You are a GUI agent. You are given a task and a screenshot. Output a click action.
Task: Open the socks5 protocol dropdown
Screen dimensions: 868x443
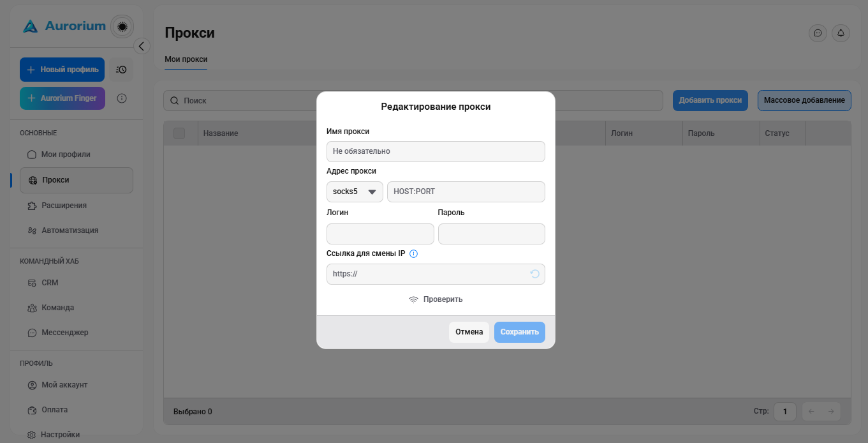pyautogui.click(x=355, y=191)
